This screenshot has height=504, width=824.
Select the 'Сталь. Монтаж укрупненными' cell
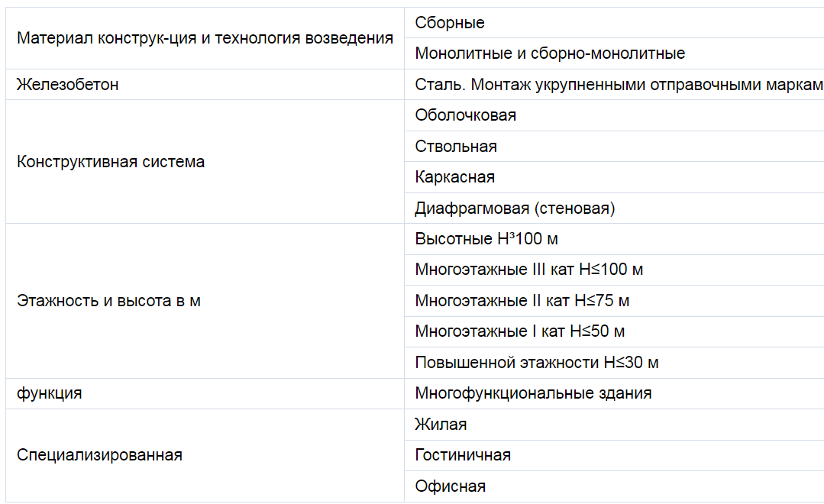(x=614, y=84)
